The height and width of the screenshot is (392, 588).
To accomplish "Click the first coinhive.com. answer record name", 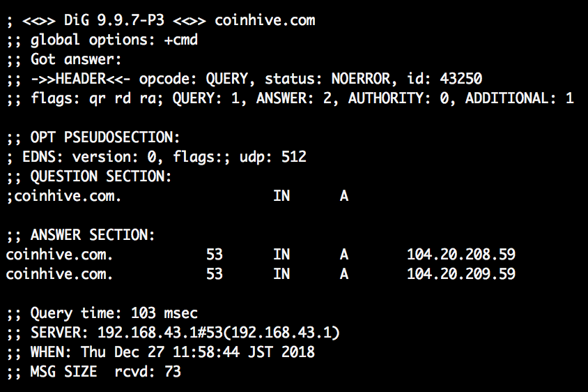I will pyautogui.click(x=59, y=255).
